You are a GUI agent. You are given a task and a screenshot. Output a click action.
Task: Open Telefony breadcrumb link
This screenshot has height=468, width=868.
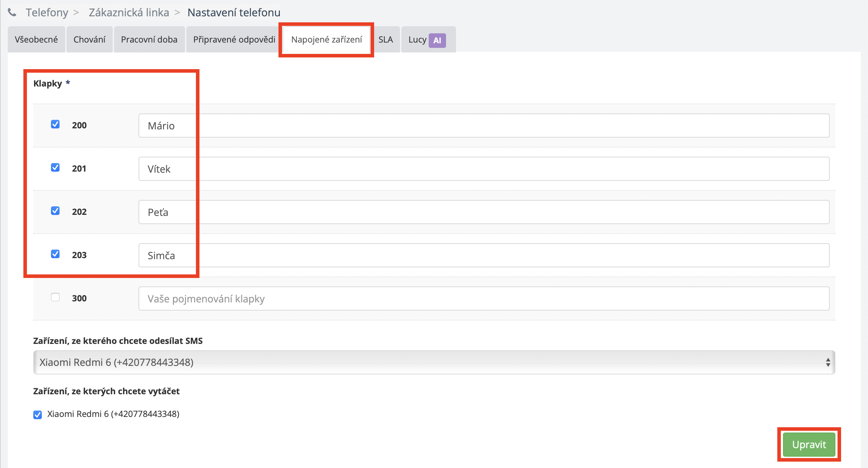[47, 12]
